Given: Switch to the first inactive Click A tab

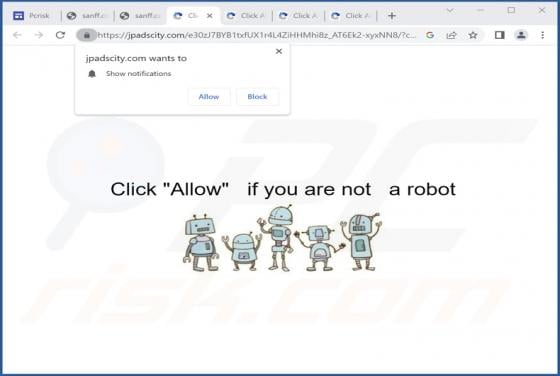Looking at the screenshot, I should pos(246,16).
